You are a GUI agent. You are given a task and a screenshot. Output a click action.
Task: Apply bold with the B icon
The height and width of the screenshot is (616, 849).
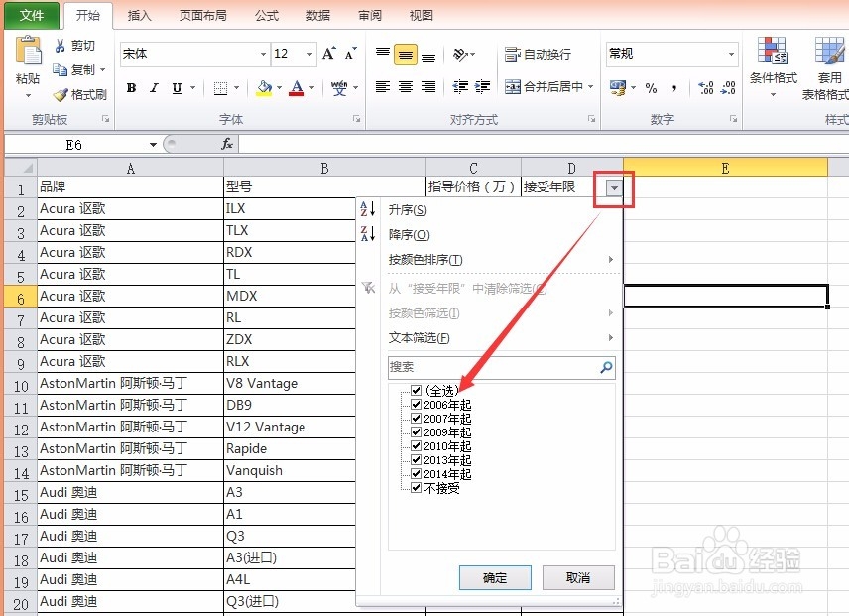(130, 88)
